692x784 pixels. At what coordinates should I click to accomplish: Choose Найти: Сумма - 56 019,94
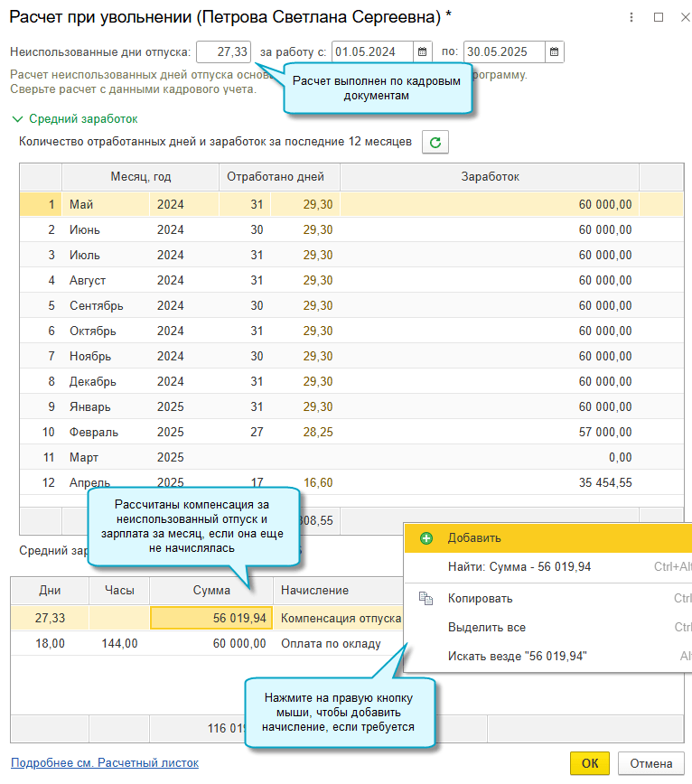[x=519, y=567]
